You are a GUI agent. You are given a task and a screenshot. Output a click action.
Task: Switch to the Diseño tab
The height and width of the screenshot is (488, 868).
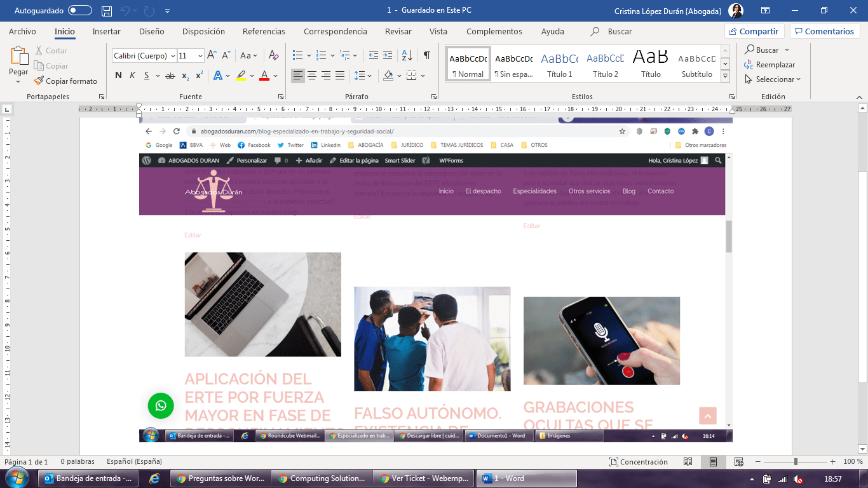click(151, 31)
